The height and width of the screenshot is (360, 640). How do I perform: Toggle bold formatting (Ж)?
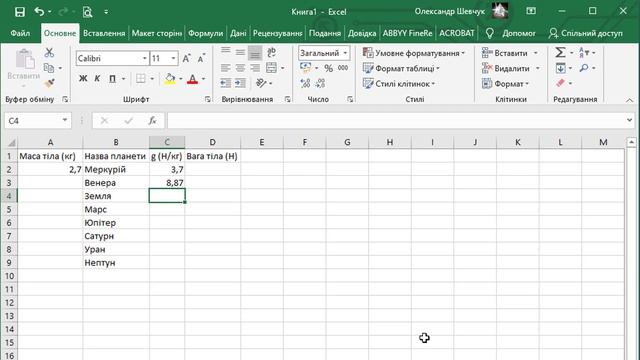(x=83, y=78)
